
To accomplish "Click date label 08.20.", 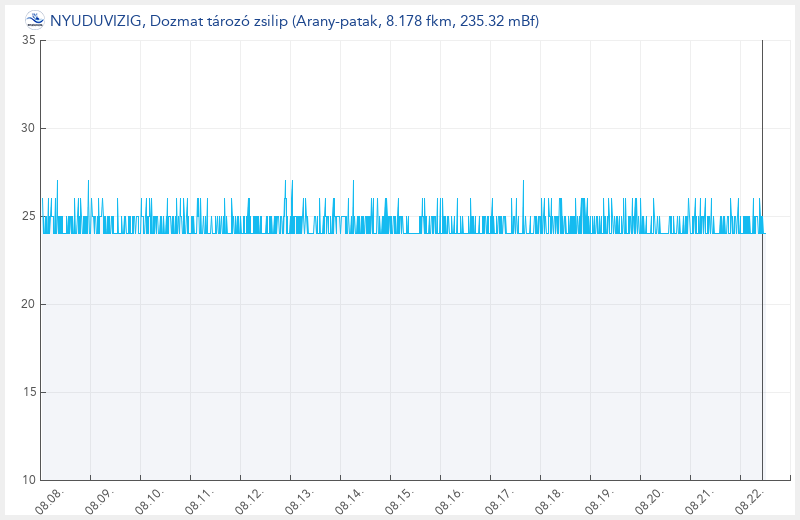I will coord(650,501).
